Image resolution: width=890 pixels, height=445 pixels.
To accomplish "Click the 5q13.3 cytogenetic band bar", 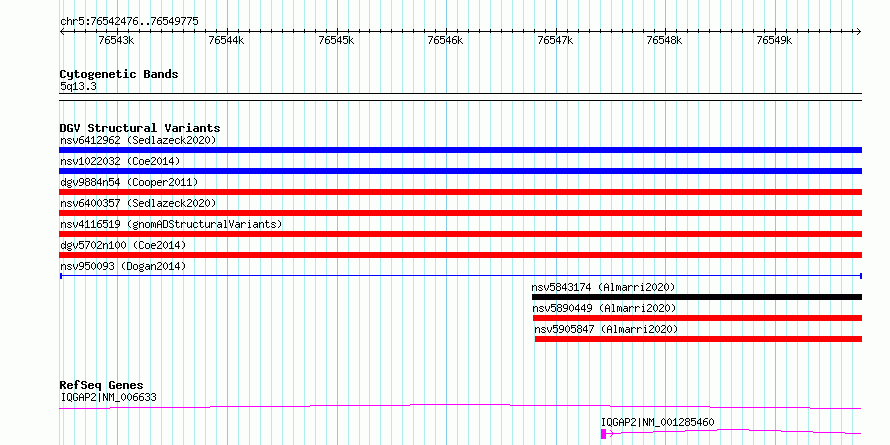I will [x=460, y=97].
